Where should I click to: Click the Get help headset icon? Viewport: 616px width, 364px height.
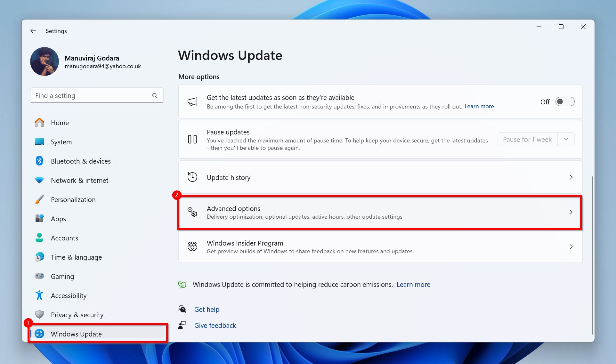pos(182,309)
